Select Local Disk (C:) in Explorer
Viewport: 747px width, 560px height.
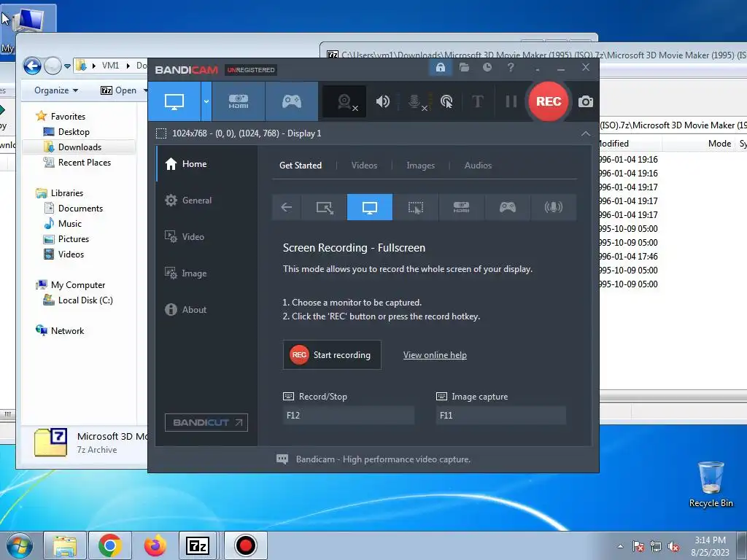pyautogui.click(x=85, y=300)
